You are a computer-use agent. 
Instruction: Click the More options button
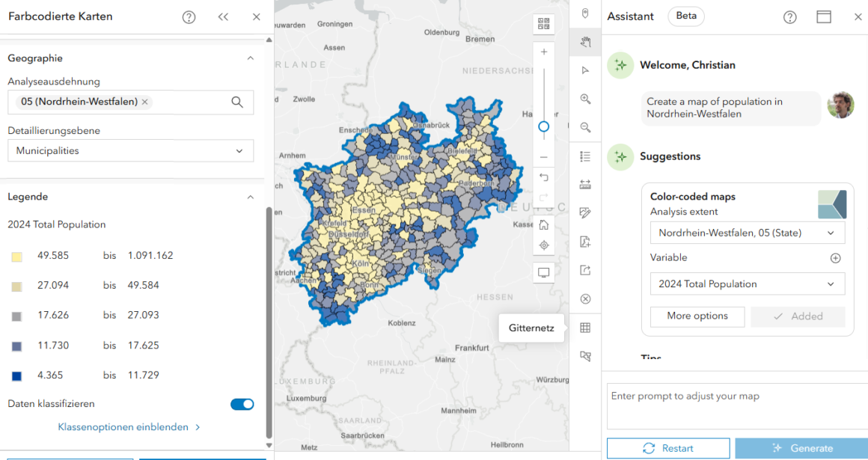tap(697, 316)
